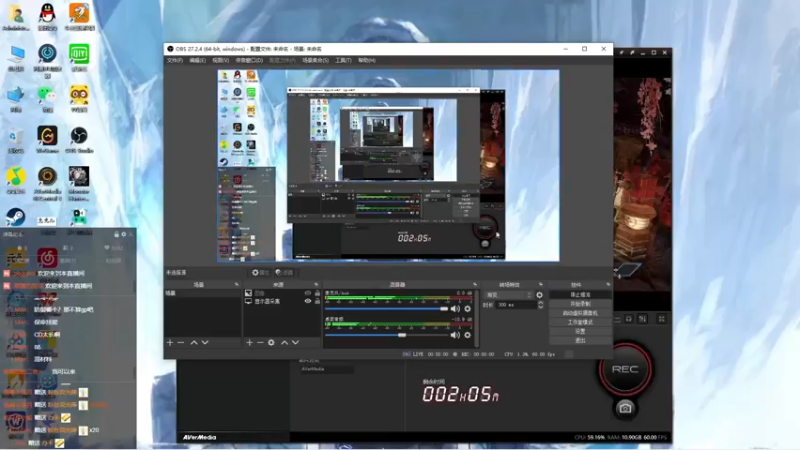Move the scene down with the down arrow

205,342
